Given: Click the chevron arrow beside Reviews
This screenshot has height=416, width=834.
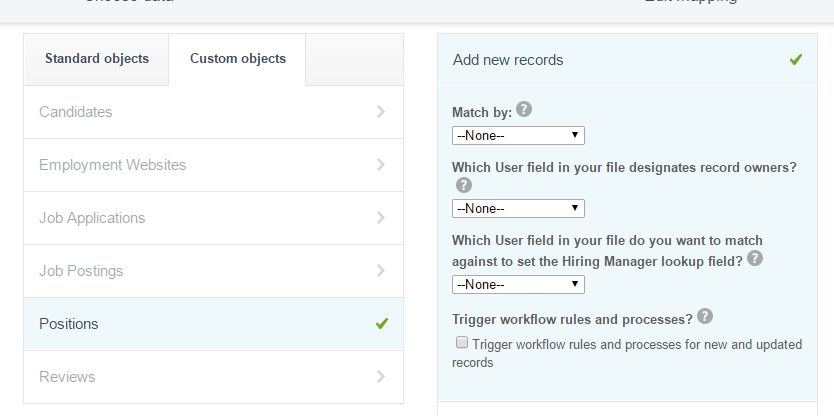Looking at the screenshot, I should [x=381, y=377].
